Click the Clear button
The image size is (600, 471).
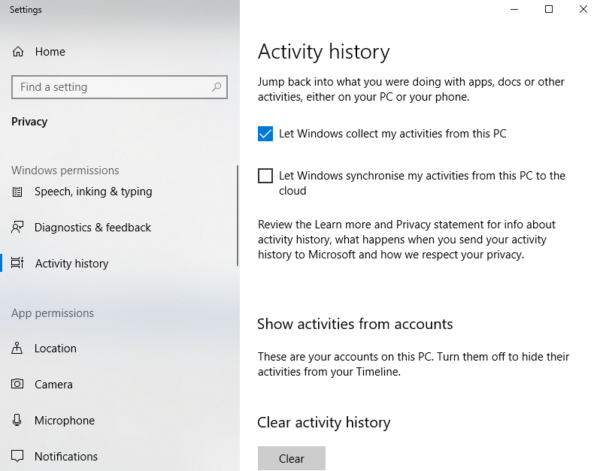pos(292,458)
